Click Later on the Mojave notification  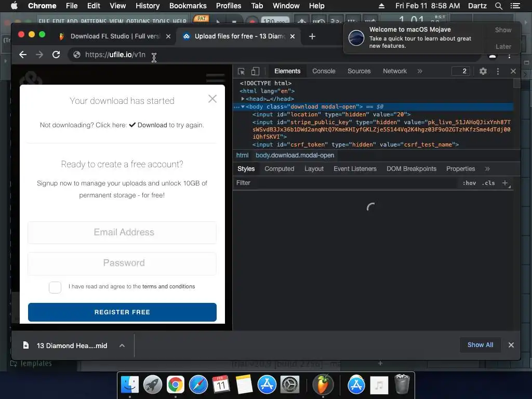pyautogui.click(x=503, y=46)
